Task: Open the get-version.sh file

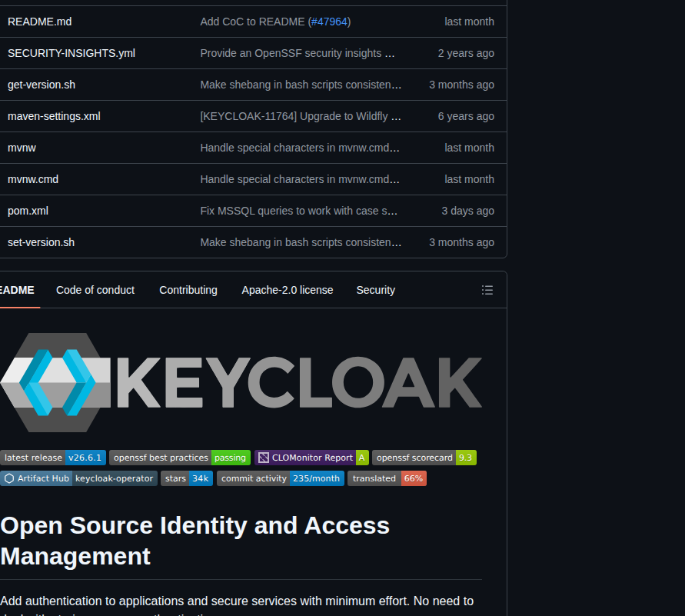Action: click(x=42, y=85)
